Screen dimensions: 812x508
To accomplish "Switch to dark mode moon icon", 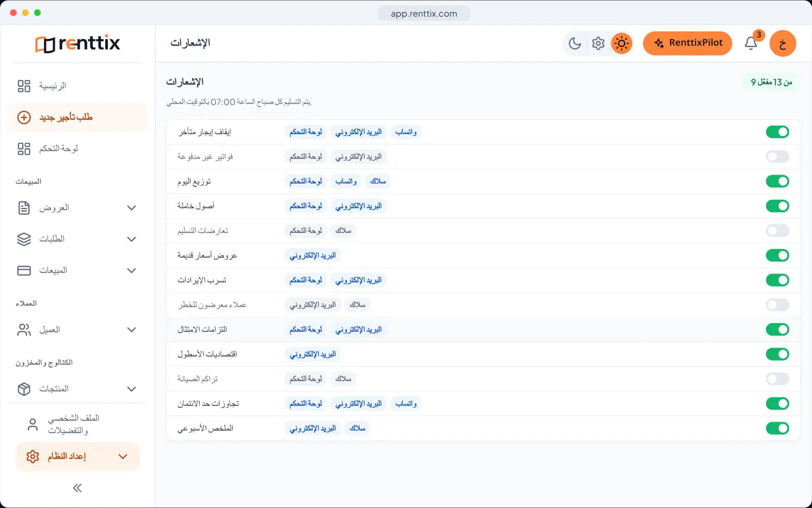I will coord(574,43).
